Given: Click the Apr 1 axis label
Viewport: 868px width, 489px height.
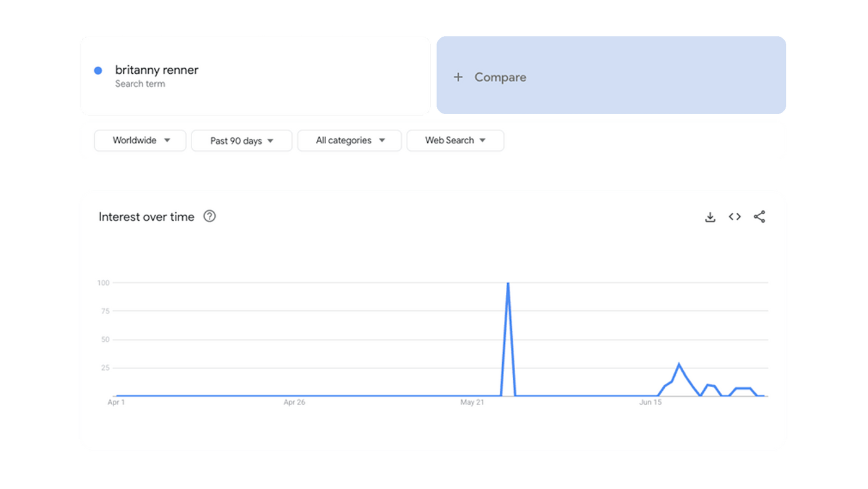Looking at the screenshot, I should [116, 403].
